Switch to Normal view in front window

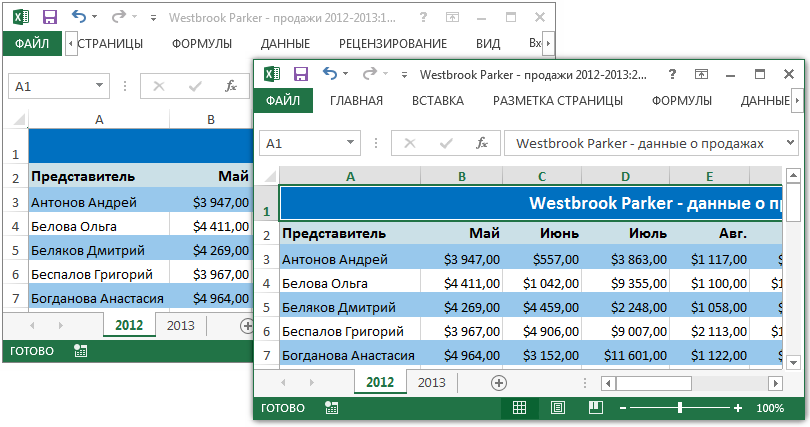[x=519, y=408]
